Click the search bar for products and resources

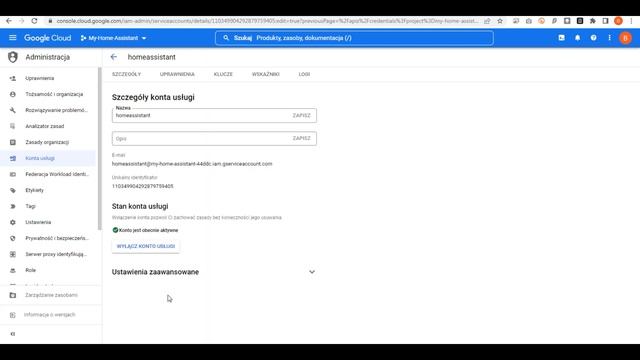click(354, 38)
